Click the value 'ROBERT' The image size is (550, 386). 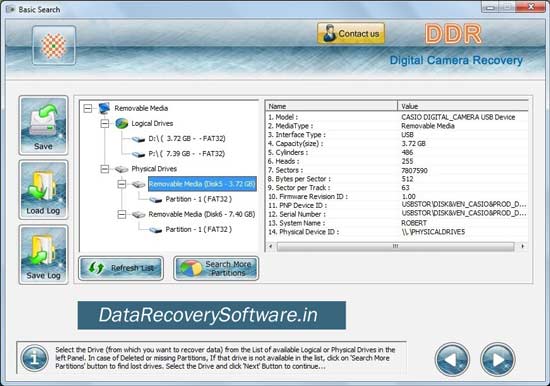point(414,223)
